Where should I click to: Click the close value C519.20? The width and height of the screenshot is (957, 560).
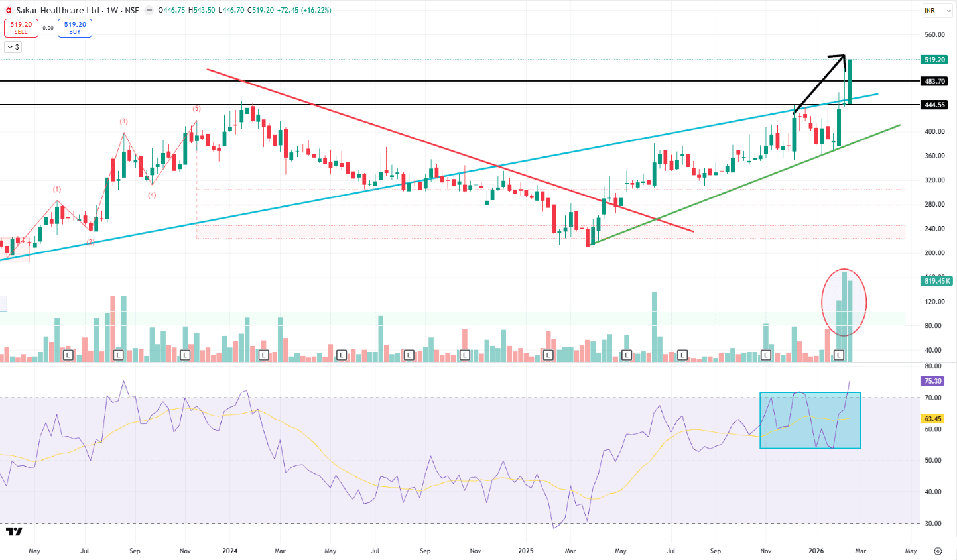coord(261,11)
